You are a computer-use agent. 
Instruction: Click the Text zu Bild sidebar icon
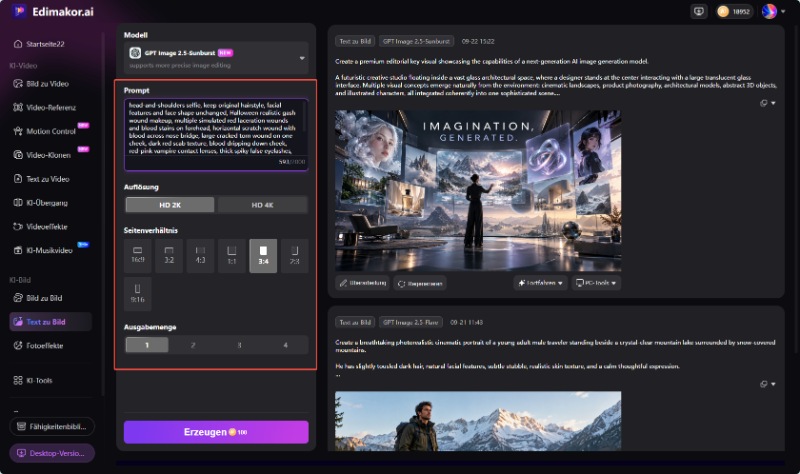(18, 322)
